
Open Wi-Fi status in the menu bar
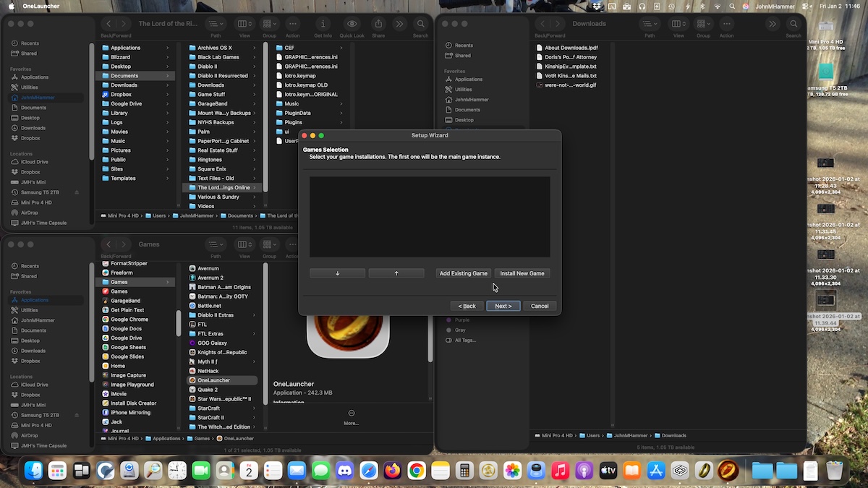pos(718,6)
